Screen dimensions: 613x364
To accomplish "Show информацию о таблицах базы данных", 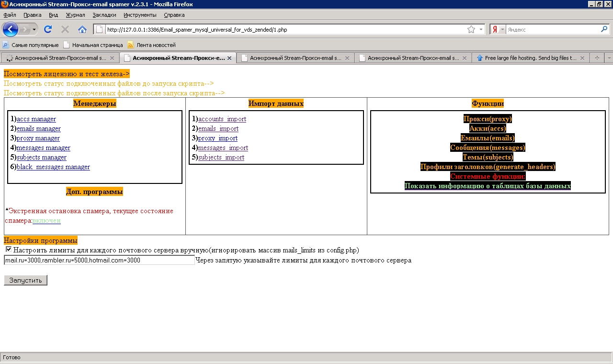I will (488, 186).
